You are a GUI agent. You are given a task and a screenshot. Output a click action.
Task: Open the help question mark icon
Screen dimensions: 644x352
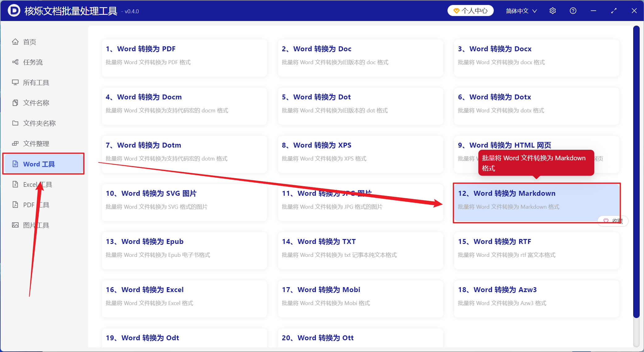coord(573,11)
